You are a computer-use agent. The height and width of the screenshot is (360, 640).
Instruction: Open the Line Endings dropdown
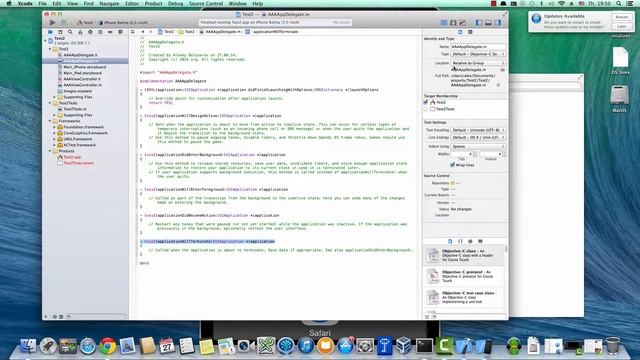[x=478, y=138]
